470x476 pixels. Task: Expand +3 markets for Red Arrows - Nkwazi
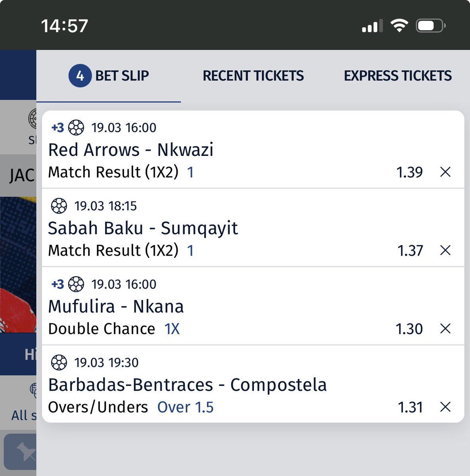(58, 128)
